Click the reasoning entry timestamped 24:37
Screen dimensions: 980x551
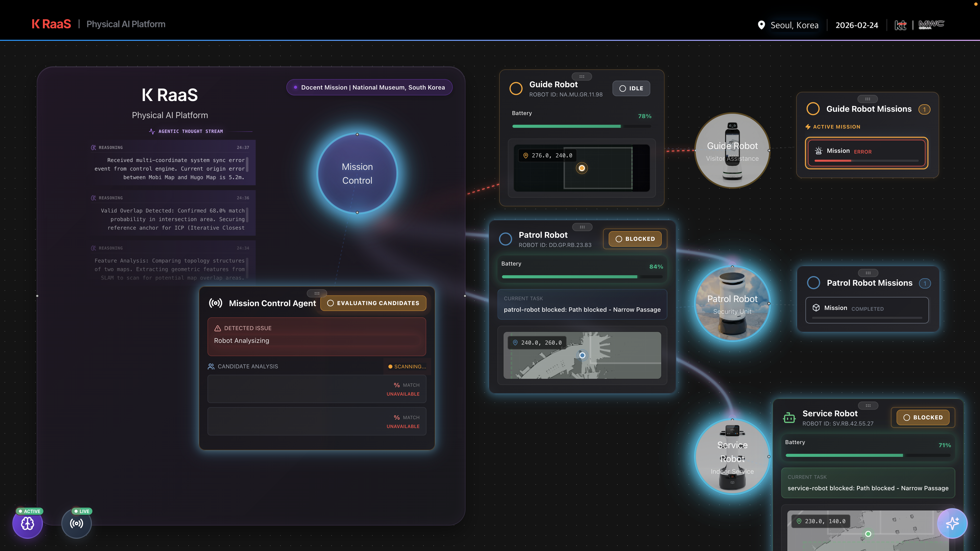173,162
